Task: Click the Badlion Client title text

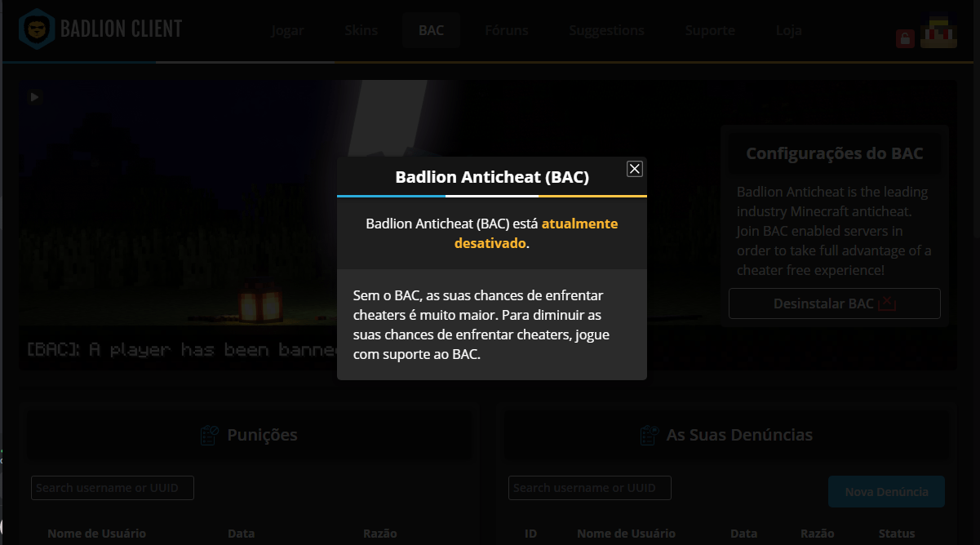Action: [122, 30]
